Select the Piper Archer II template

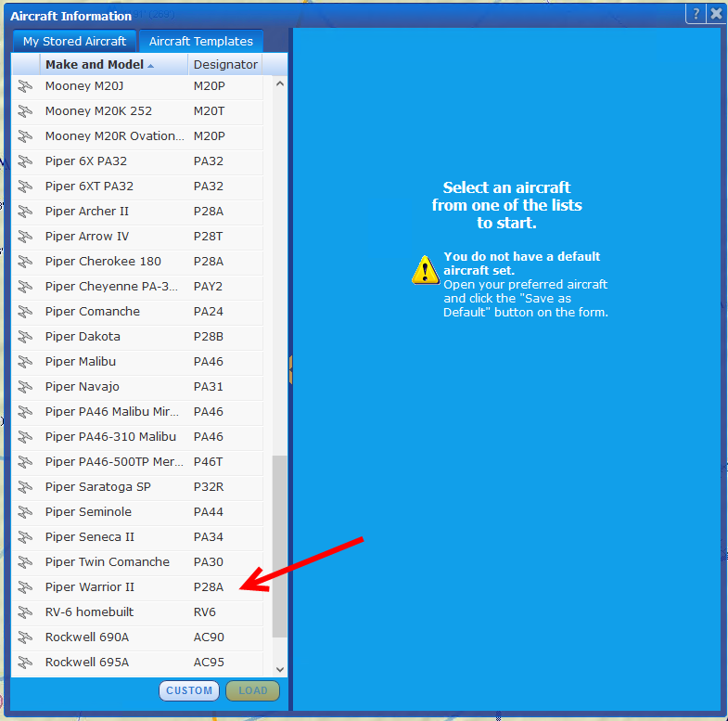point(137,212)
